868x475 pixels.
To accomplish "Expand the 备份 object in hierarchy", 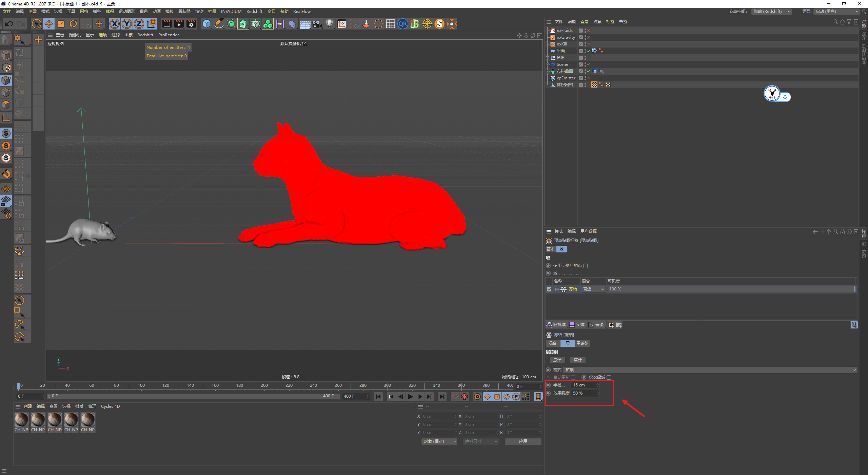I will pos(547,58).
